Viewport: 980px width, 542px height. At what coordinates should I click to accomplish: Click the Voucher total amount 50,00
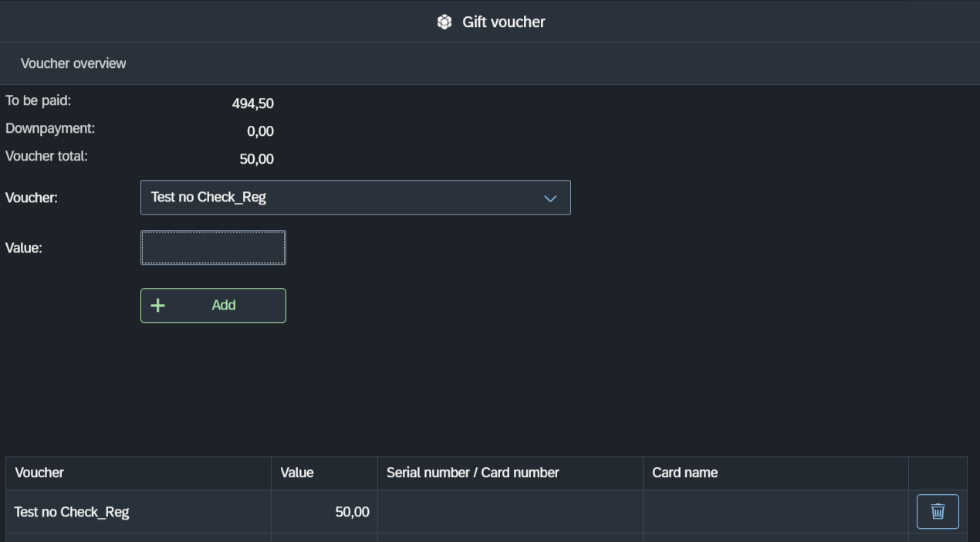[256, 159]
